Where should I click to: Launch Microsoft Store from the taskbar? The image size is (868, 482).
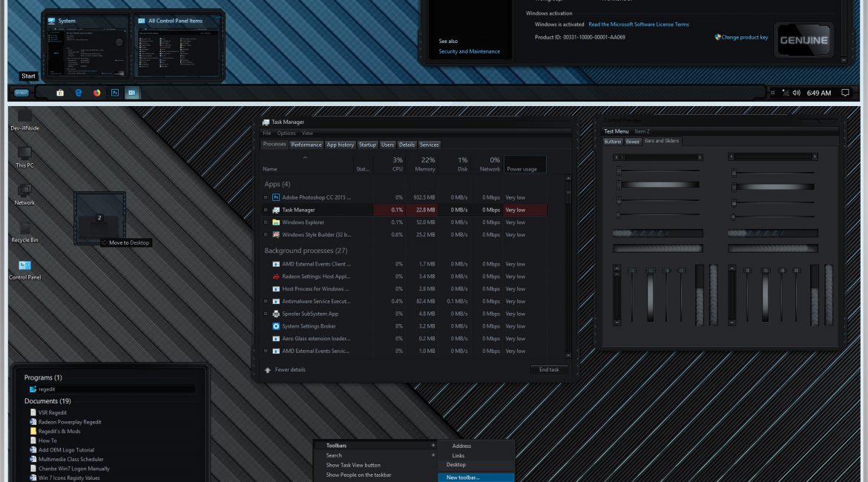tap(60, 93)
